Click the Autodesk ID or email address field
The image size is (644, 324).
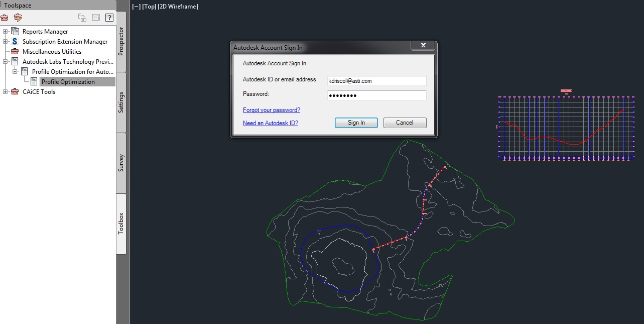point(376,80)
